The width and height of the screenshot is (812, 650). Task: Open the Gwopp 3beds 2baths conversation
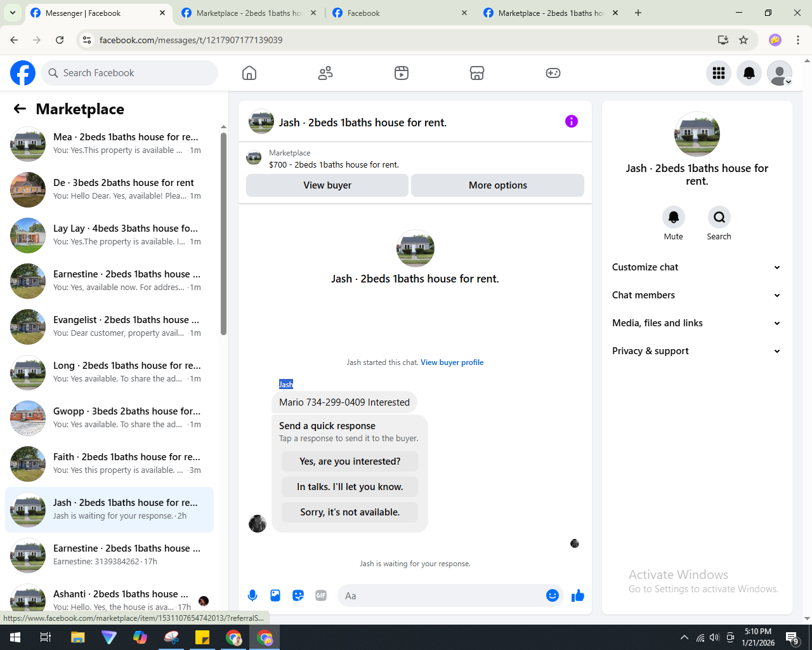click(109, 418)
